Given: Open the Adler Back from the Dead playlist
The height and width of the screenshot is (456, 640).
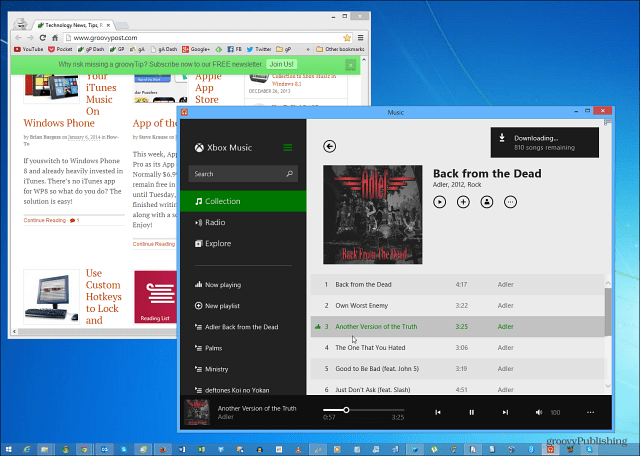Looking at the screenshot, I should (236, 327).
